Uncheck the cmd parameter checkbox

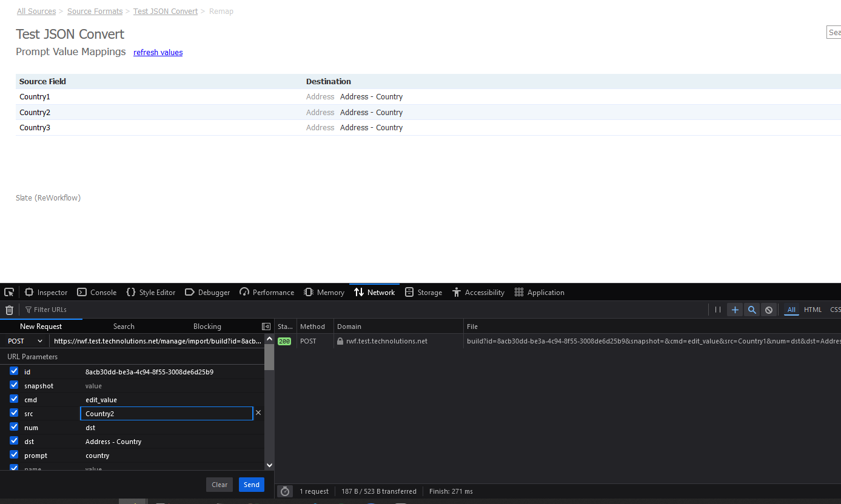[14, 399]
